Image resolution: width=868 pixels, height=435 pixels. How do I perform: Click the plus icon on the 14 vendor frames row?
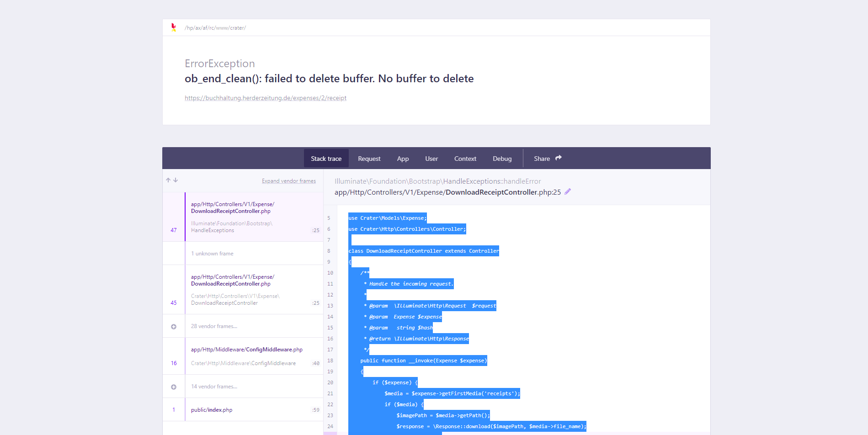coord(173,386)
